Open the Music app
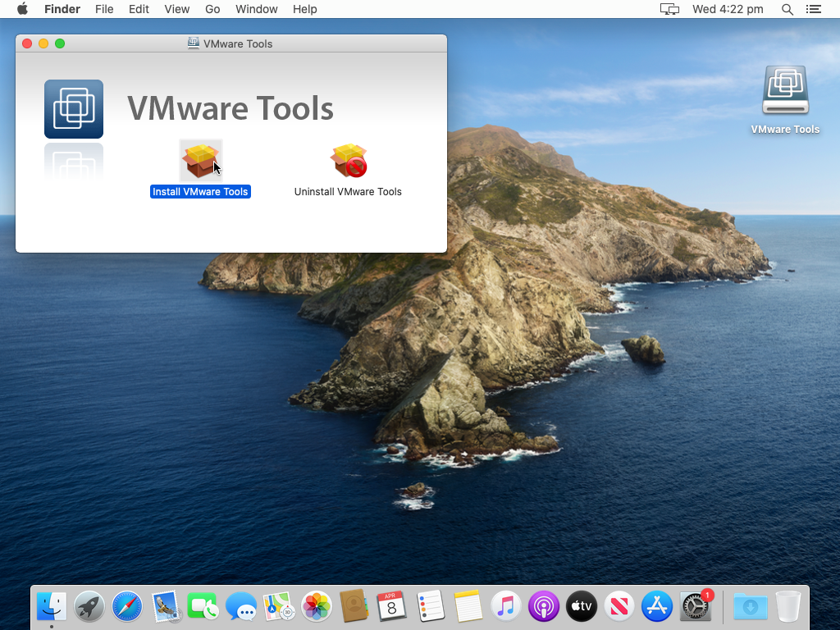The height and width of the screenshot is (630, 840). (505, 606)
